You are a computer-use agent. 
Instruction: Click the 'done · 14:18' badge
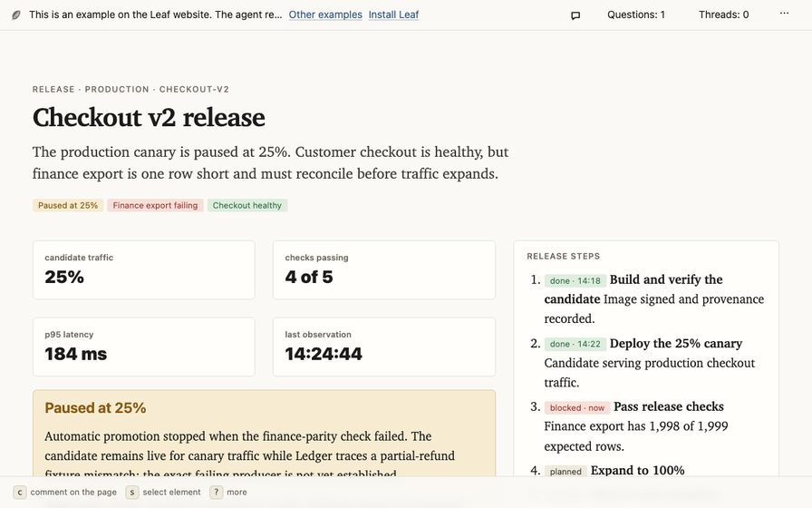[x=575, y=280]
